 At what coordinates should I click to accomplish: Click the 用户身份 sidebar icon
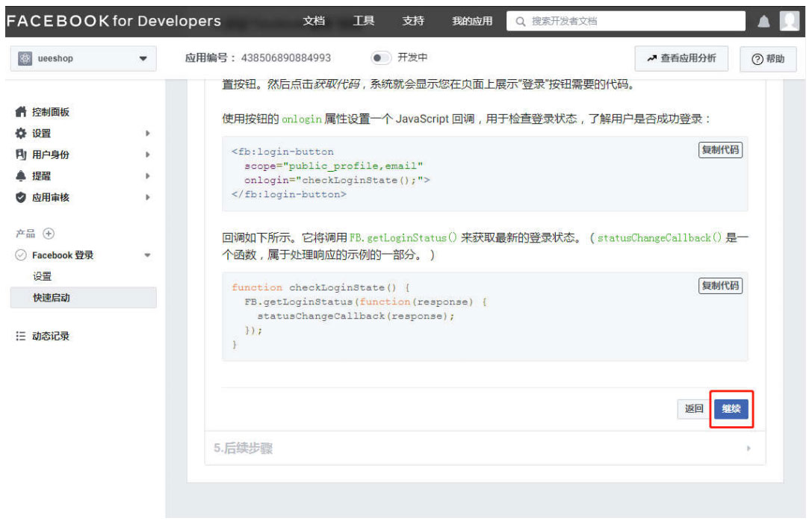tap(21, 155)
